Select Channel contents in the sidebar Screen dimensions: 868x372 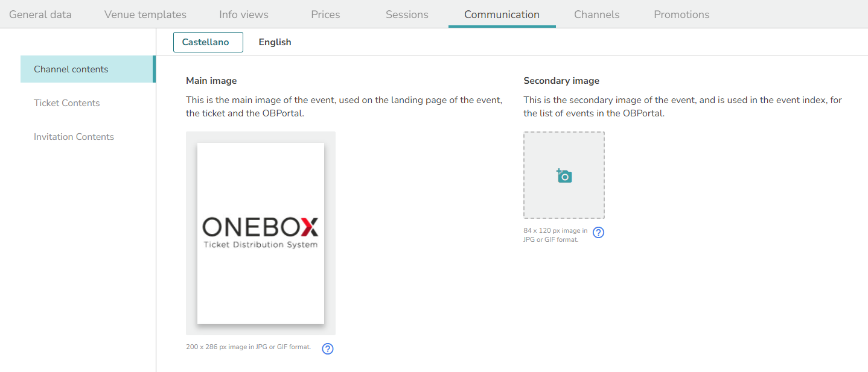pos(88,69)
